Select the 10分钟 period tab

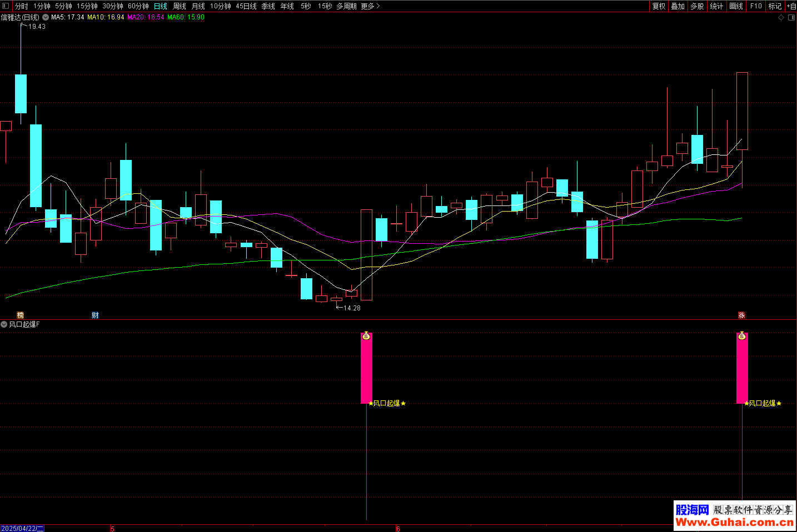click(x=221, y=6)
